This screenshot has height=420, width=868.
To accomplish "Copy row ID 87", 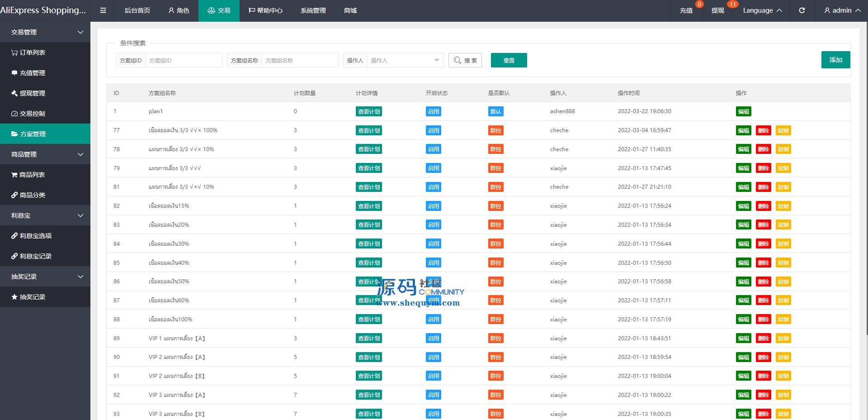I will coord(783,300).
